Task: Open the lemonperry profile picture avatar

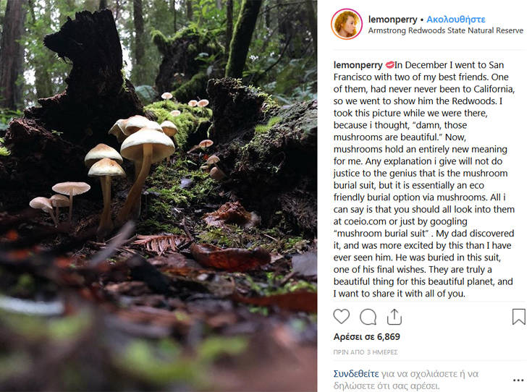Action: coord(347,25)
